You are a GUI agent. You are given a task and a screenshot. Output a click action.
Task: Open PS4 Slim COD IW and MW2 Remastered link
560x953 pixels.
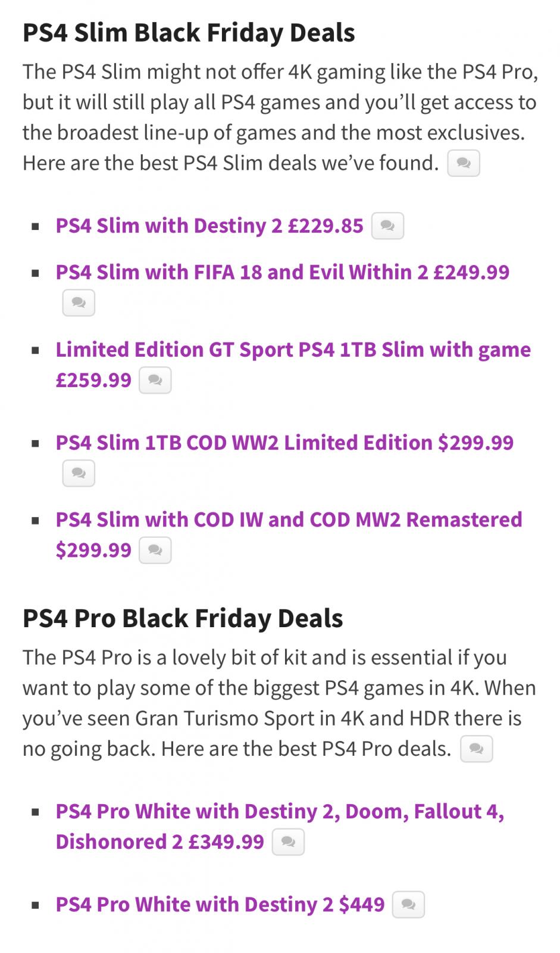coord(289,534)
